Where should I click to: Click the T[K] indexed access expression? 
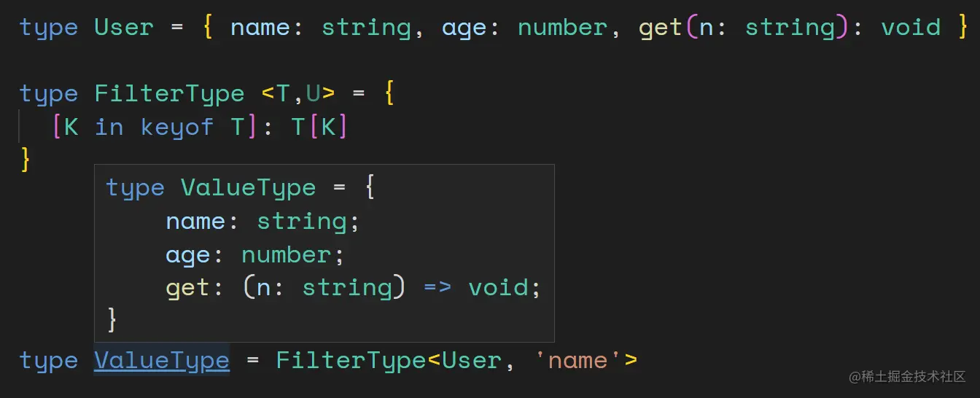(x=319, y=127)
